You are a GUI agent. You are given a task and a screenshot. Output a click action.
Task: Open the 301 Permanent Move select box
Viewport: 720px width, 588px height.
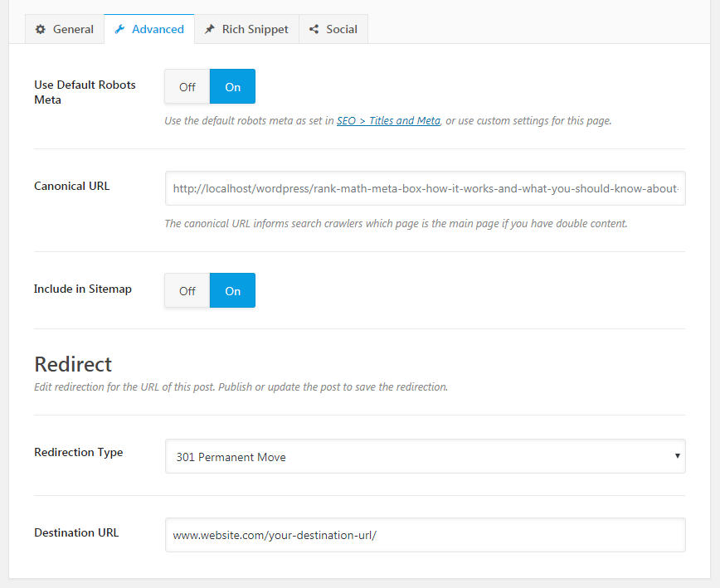coord(426,456)
